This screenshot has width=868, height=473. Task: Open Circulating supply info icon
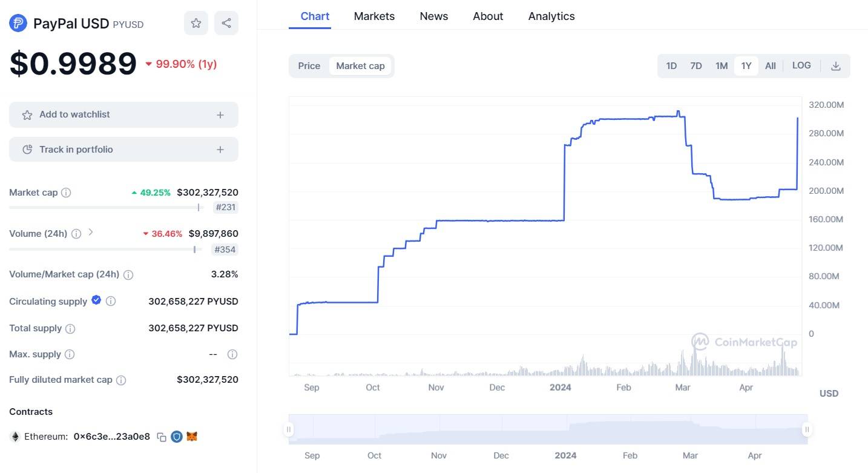click(111, 301)
